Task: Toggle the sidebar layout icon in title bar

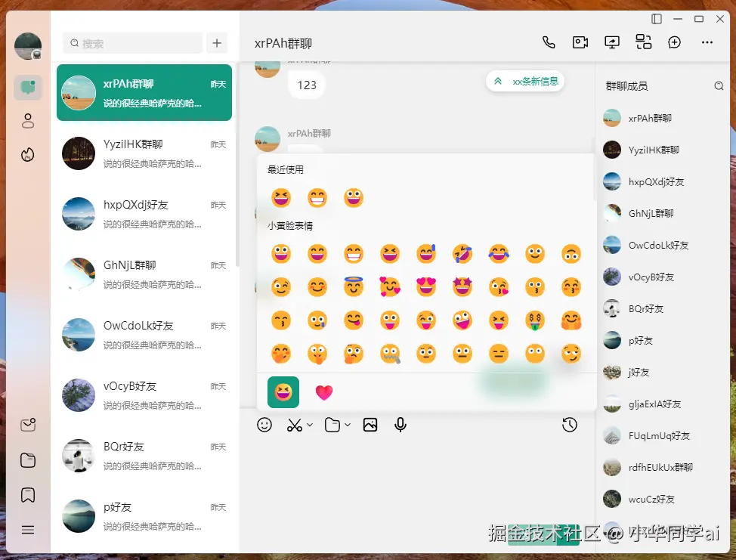Action: [x=657, y=19]
